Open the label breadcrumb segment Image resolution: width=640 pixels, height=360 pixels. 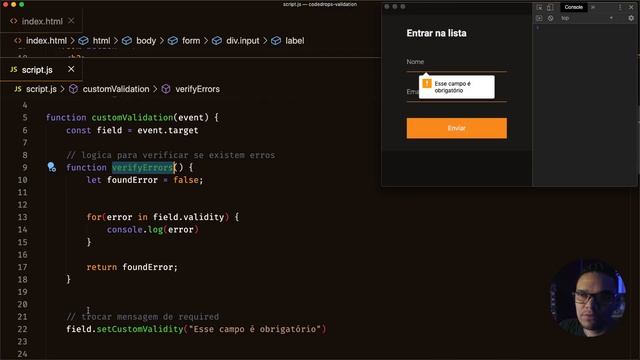click(x=294, y=41)
